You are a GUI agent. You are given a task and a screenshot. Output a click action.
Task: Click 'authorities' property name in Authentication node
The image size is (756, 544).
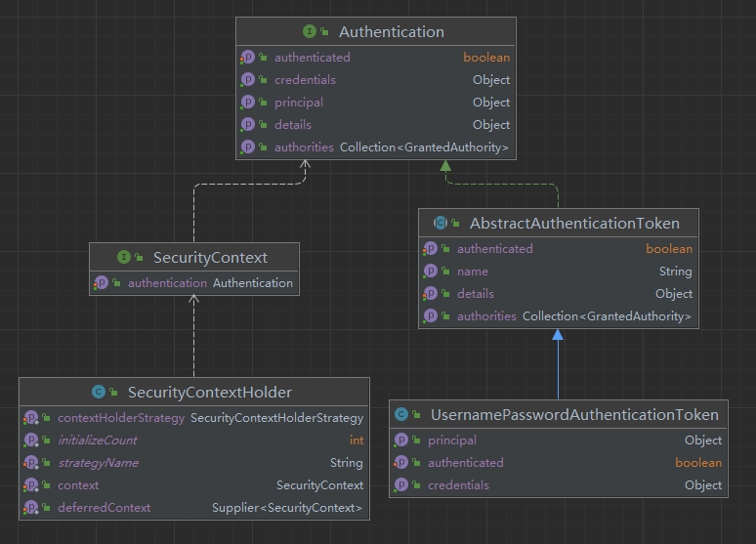[x=304, y=147]
